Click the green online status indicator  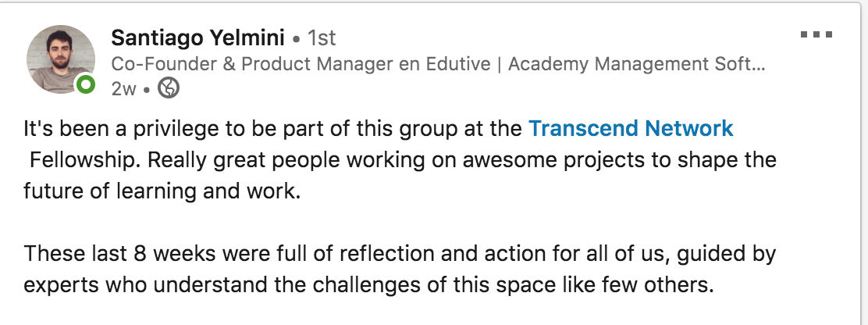85,84
